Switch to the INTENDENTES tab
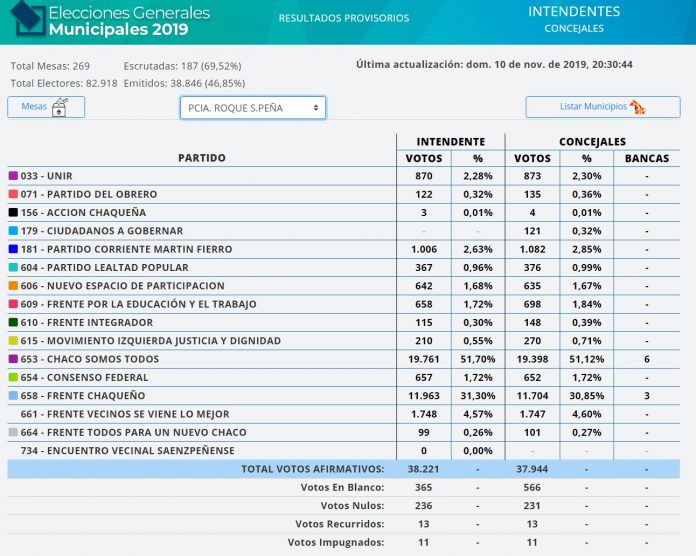This screenshot has height=556, width=696. tap(574, 11)
